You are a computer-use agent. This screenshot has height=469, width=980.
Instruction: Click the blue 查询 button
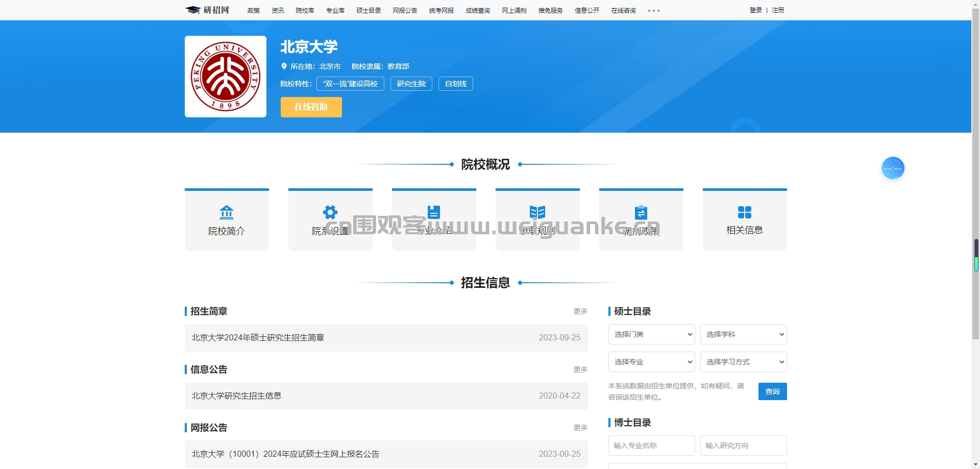point(773,391)
